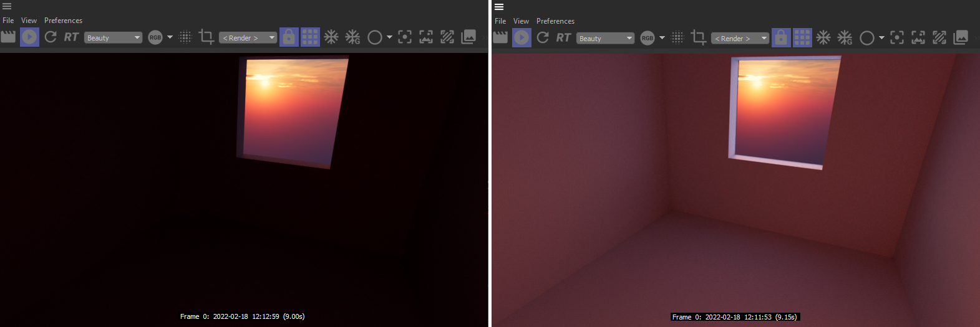Click the snowflake G freeze geometry icon on right

845,38
